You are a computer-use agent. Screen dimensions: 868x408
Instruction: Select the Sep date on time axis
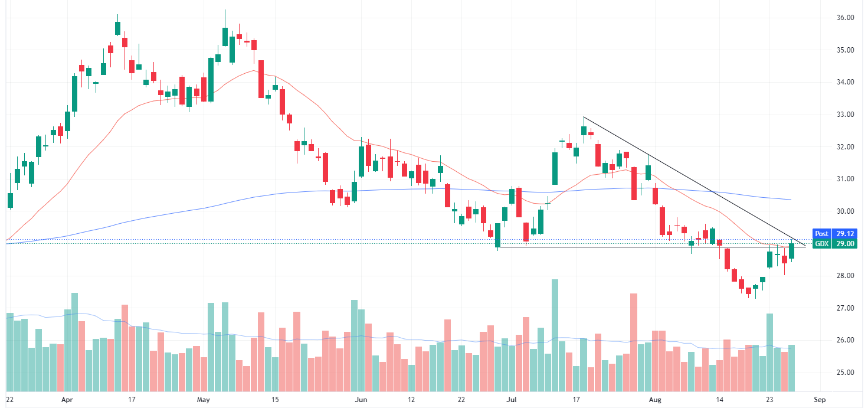[819, 400]
